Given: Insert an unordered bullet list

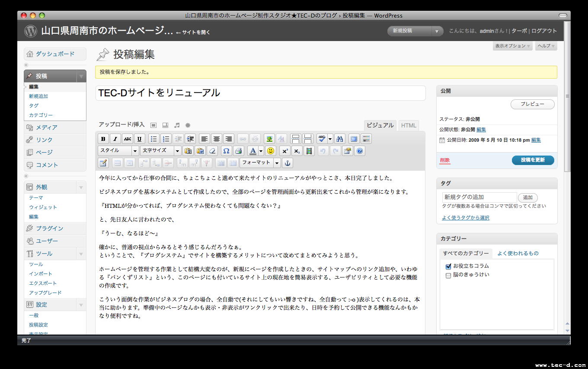Looking at the screenshot, I should point(153,139).
